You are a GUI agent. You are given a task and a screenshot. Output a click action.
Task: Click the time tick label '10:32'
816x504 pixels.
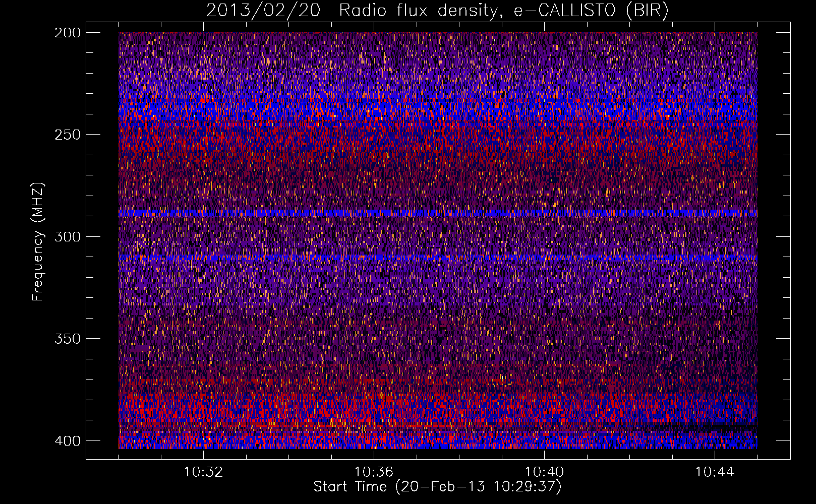pos(203,472)
